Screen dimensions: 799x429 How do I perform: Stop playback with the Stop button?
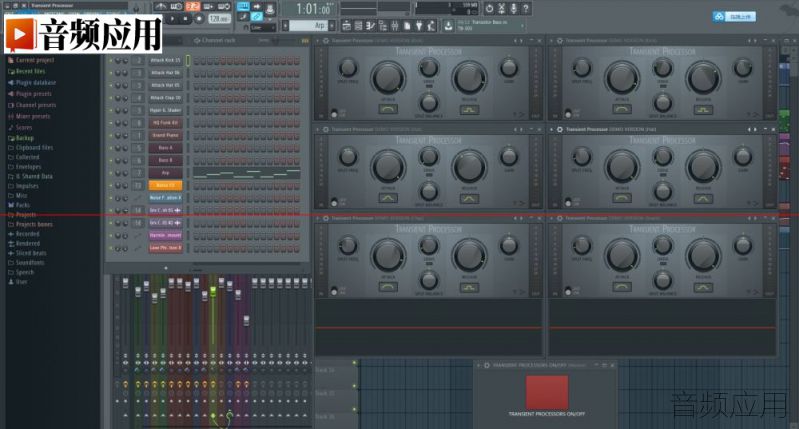185,19
